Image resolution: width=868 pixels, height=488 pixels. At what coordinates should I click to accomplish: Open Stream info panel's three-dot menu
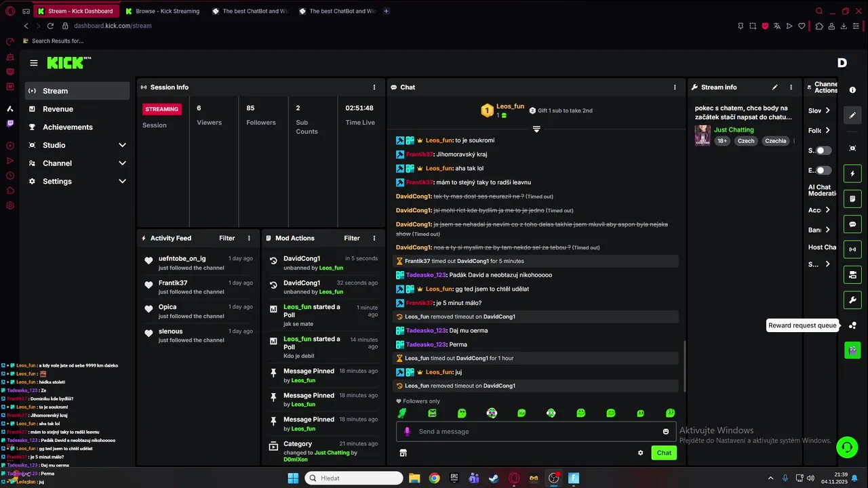coord(791,87)
